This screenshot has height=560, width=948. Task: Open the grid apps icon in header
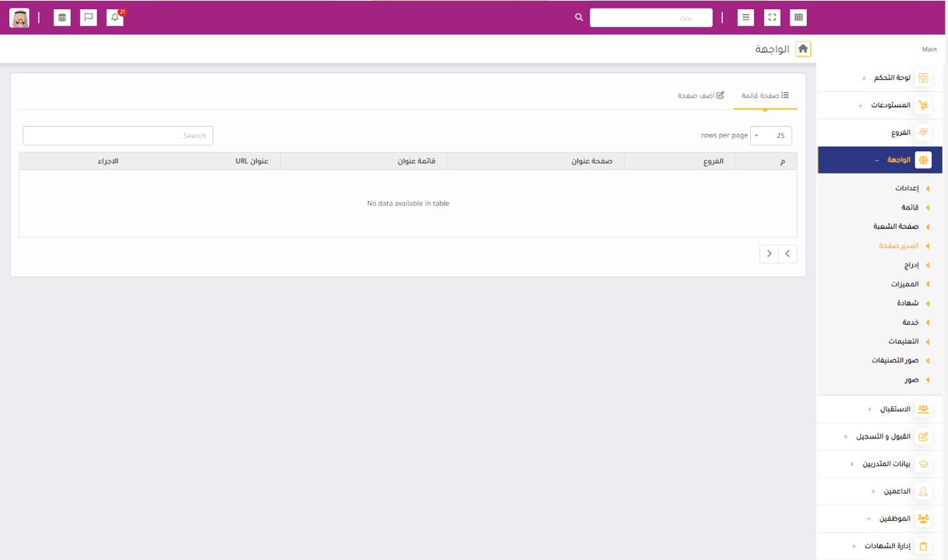click(x=798, y=18)
